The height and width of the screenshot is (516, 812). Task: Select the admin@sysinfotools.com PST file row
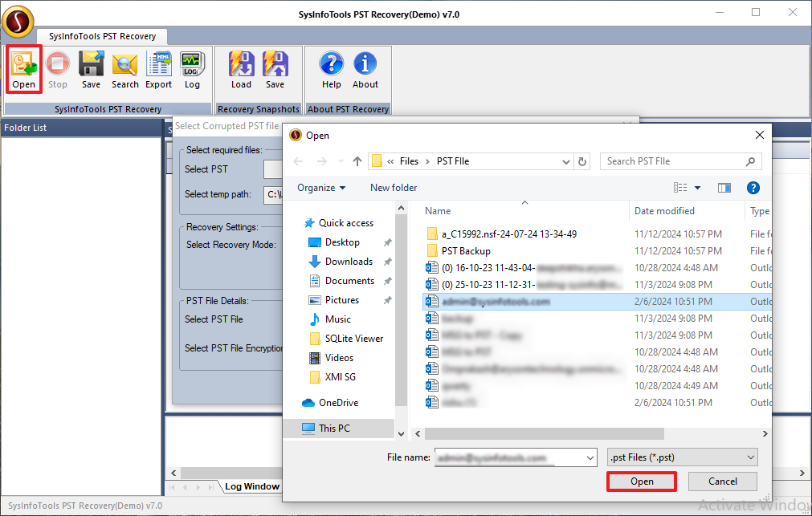(597, 302)
